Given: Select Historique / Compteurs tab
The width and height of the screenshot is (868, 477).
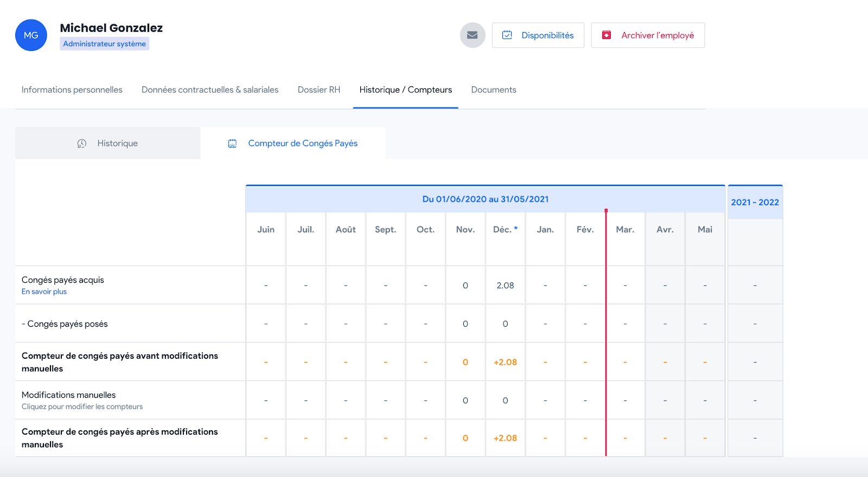Looking at the screenshot, I should point(406,90).
